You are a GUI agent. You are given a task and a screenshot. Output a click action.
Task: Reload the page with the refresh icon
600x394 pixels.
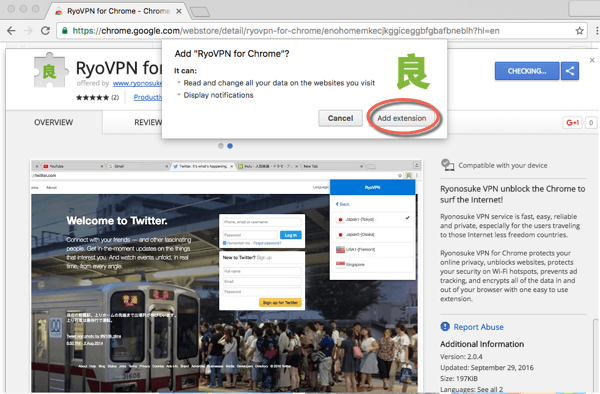[45, 31]
